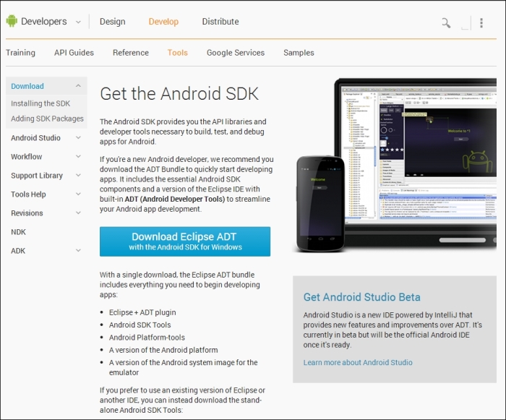
Task: Click the Android Platform-tools list item
Action: coord(147,338)
